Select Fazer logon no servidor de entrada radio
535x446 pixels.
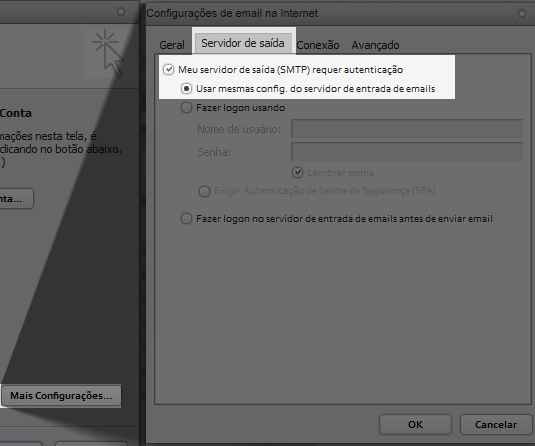(x=186, y=218)
